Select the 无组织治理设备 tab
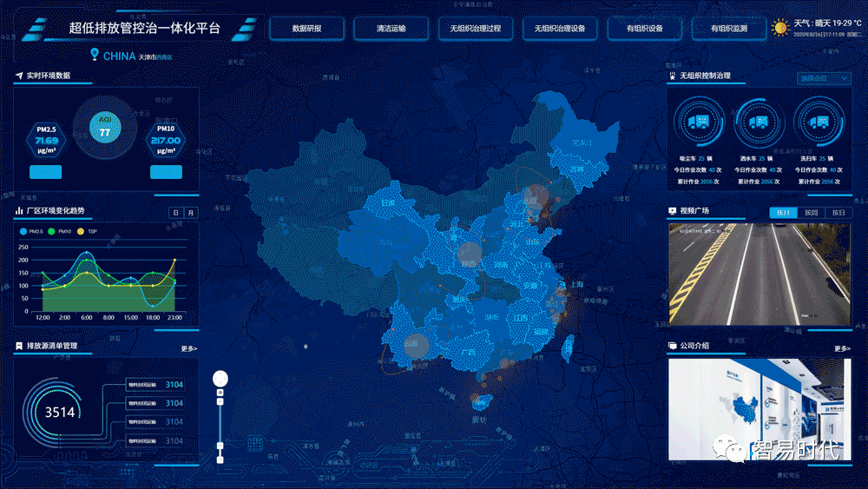The image size is (868, 489). click(560, 29)
